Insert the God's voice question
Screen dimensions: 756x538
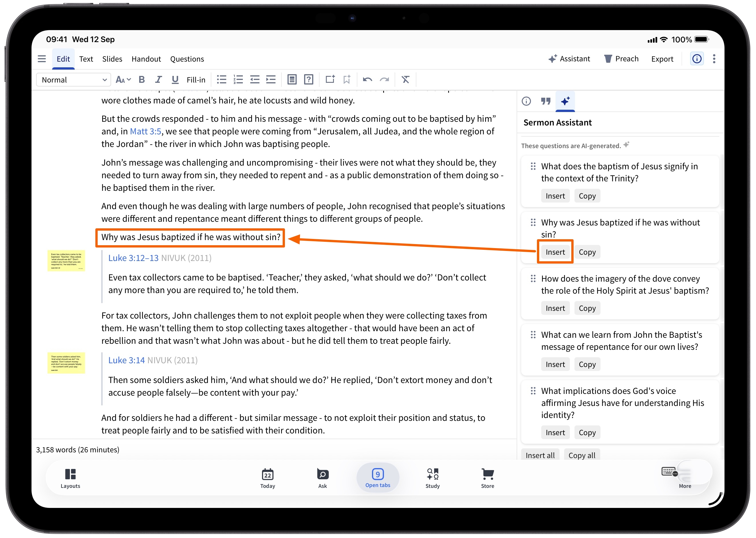[555, 433]
